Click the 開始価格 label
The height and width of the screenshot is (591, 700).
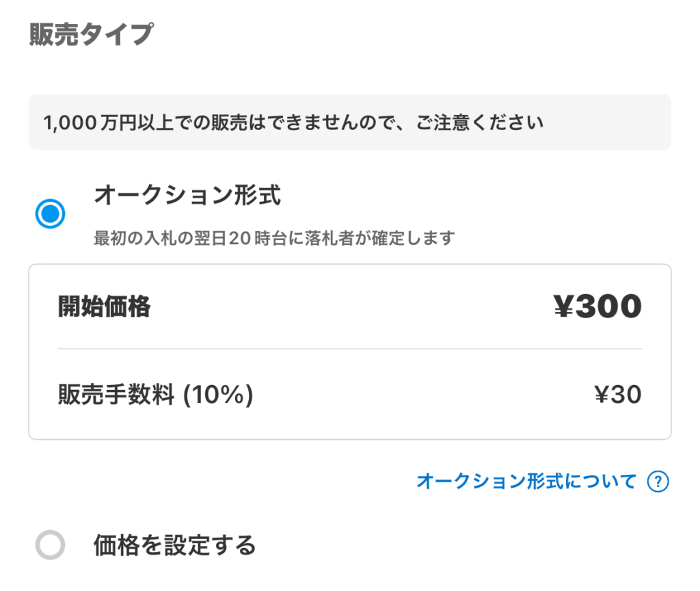[105, 308]
